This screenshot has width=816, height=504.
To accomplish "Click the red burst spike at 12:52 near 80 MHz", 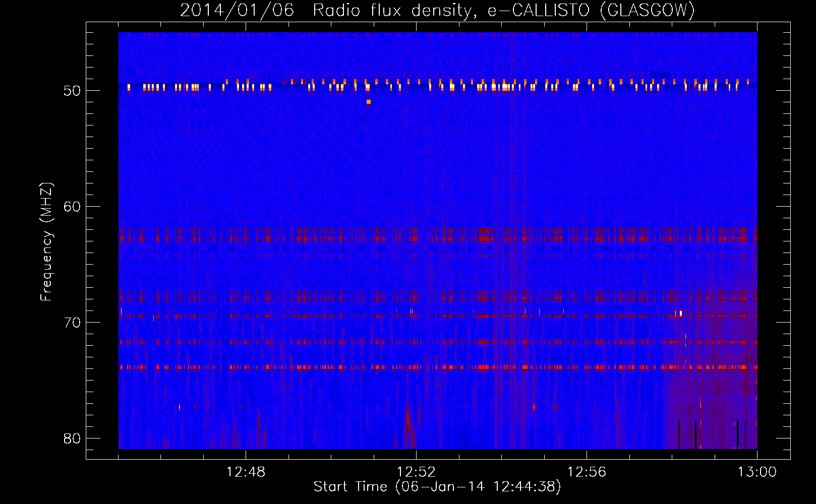I will [408, 423].
